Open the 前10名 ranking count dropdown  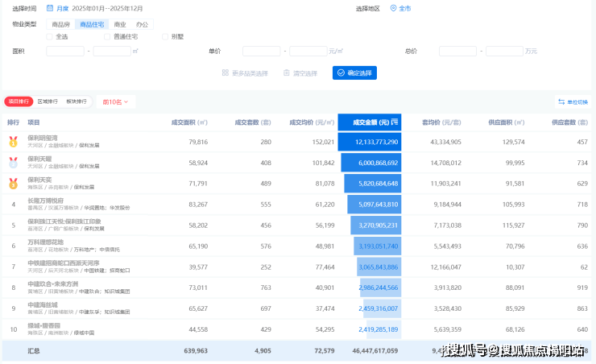(115, 101)
